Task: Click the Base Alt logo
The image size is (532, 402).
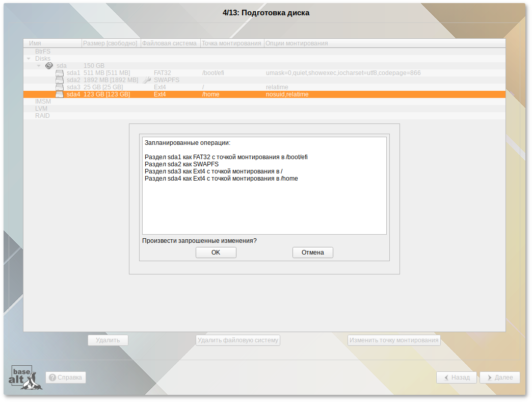Action: 25,378
